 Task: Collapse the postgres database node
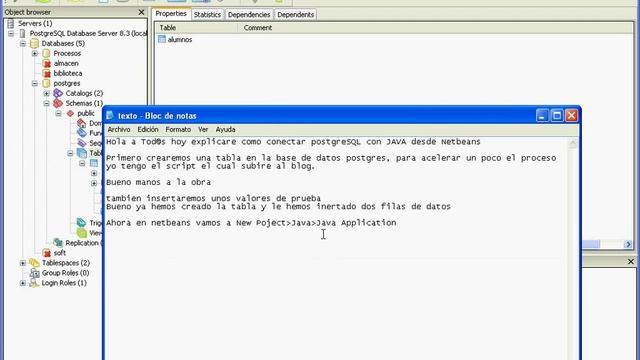tap(35, 83)
